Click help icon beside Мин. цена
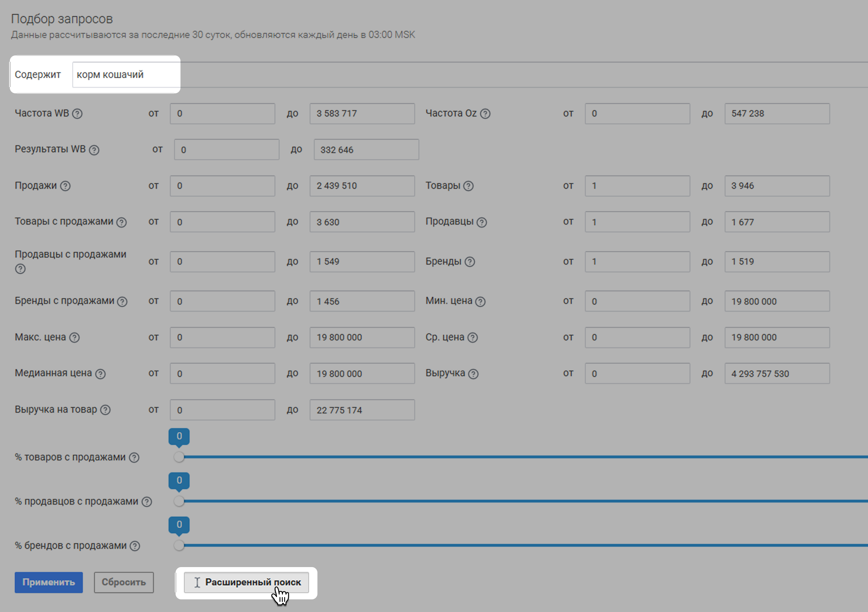 point(480,301)
